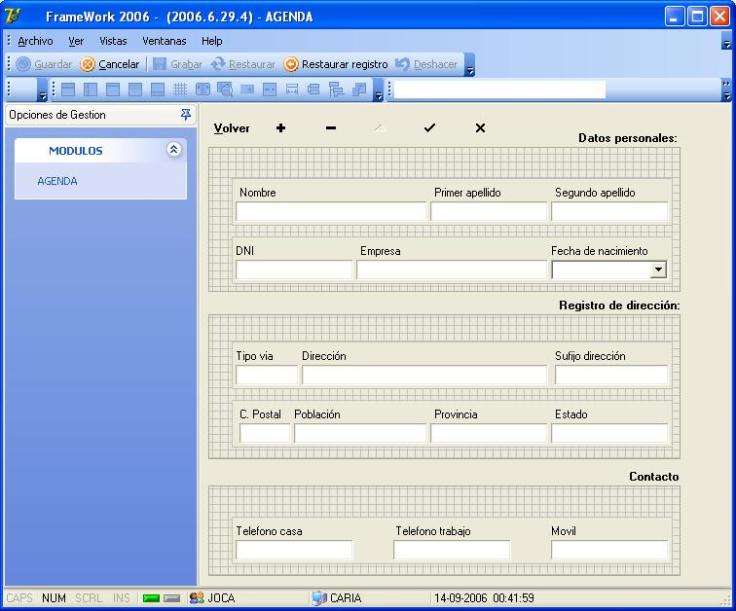Image resolution: width=736 pixels, height=611 pixels.
Task: Click the grey status indicator
Action: click(172, 598)
